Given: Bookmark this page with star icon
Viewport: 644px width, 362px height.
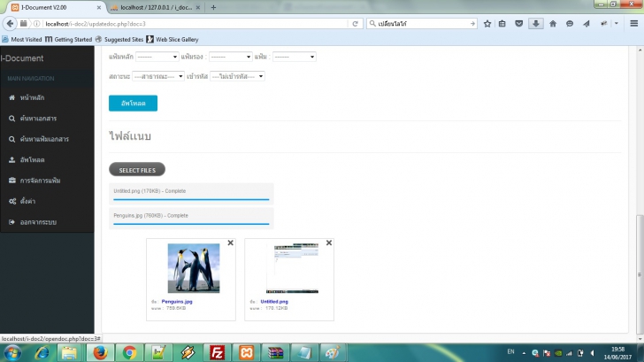Looking at the screenshot, I should coord(487,24).
